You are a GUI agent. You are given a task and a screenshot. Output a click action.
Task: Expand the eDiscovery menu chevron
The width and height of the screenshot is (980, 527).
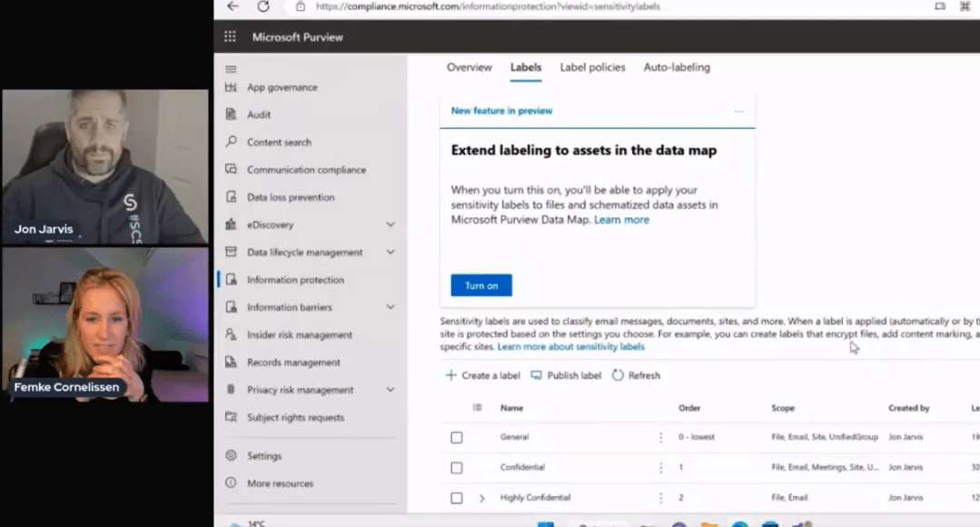pos(391,224)
